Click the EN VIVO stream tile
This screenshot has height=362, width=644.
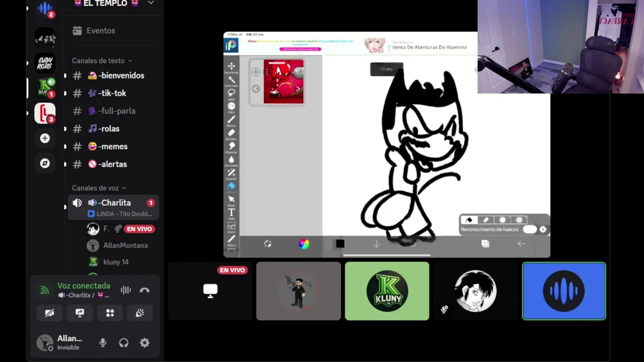point(210,291)
